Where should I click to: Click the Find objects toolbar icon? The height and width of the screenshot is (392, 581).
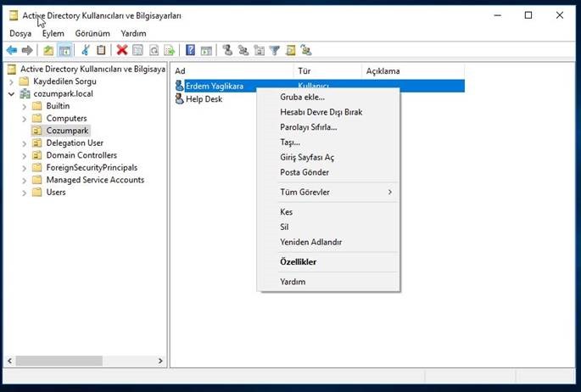pyautogui.click(x=290, y=50)
